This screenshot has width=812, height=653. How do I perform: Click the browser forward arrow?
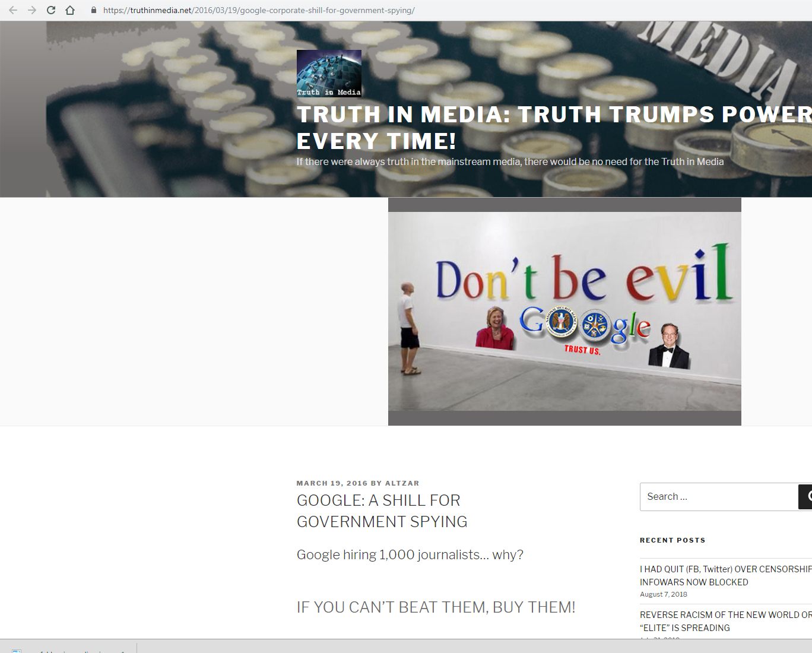click(x=32, y=10)
